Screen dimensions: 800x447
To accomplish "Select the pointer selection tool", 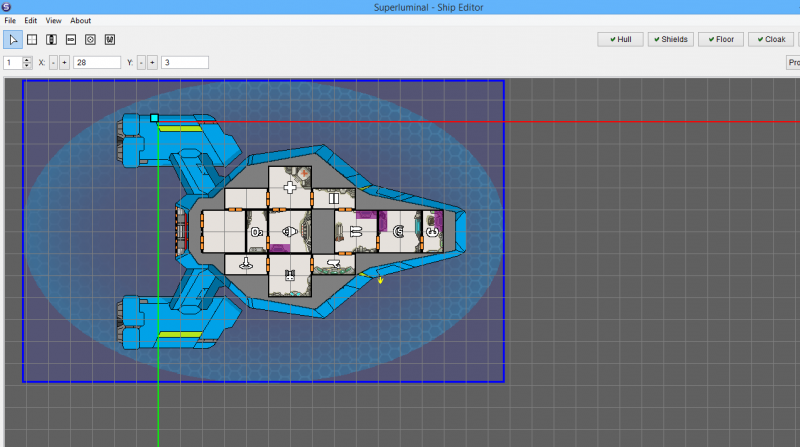I will [13, 40].
